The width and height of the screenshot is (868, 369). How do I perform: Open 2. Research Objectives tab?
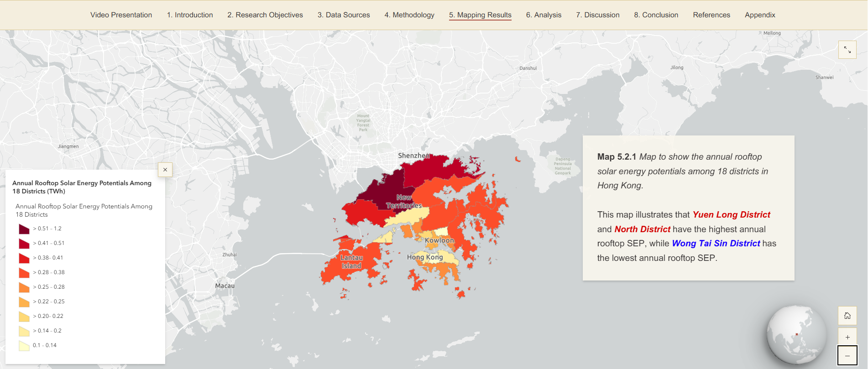pyautogui.click(x=265, y=15)
